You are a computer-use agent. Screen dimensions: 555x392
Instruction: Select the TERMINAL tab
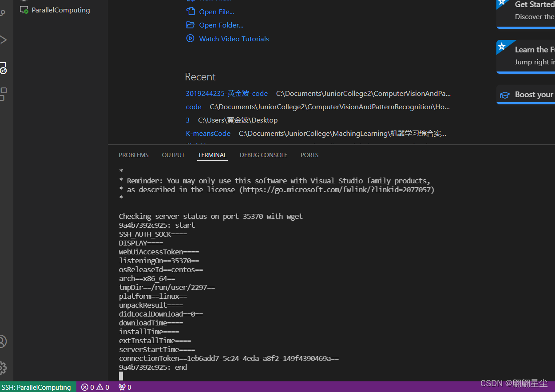212,155
